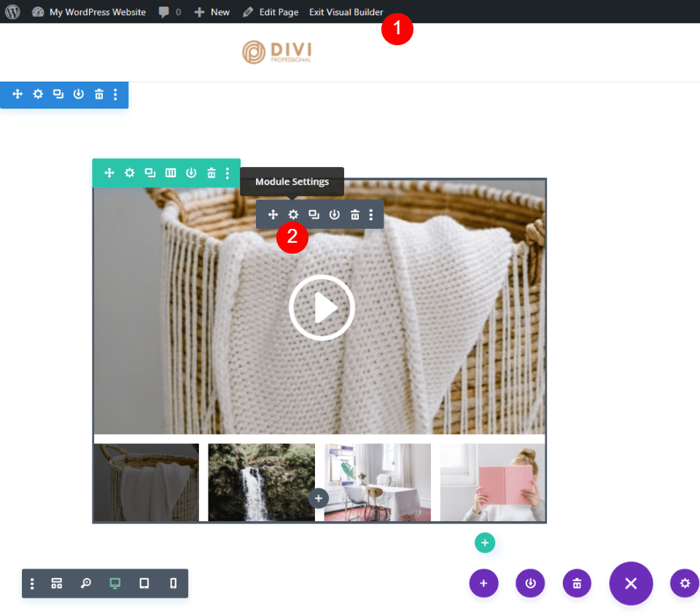Open the wireframe view mode
This screenshot has height=616, width=700.
(x=57, y=583)
